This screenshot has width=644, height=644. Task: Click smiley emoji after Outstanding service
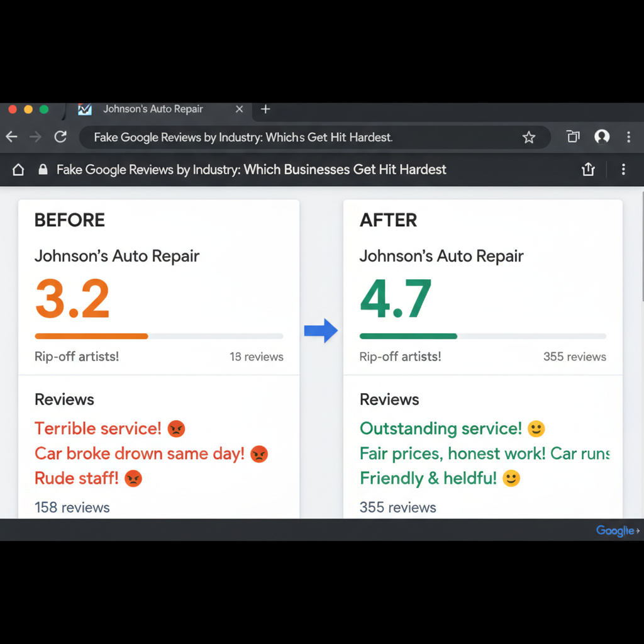coord(536,428)
